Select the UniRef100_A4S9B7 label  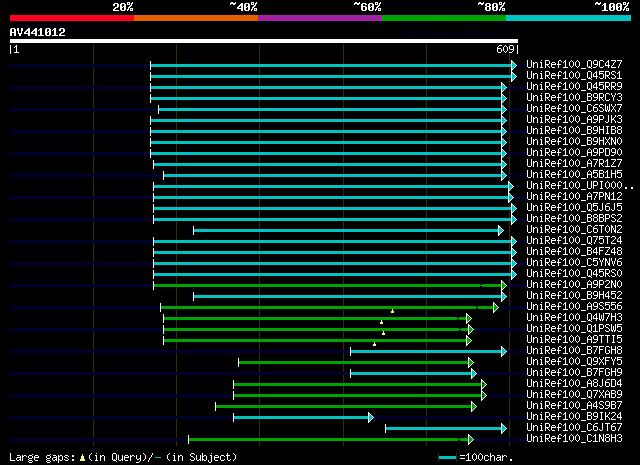(x=574, y=406)
